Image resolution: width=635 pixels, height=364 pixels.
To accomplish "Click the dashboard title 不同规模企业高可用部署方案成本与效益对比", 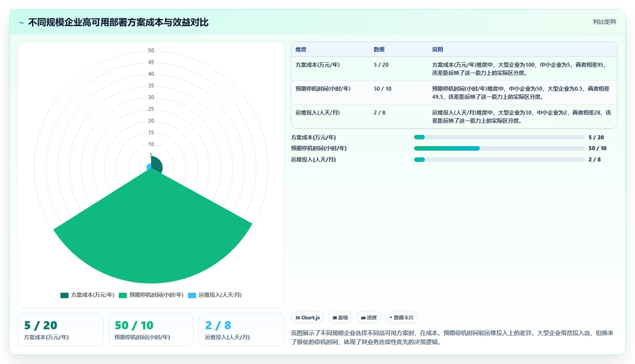I will coord(118,23).
